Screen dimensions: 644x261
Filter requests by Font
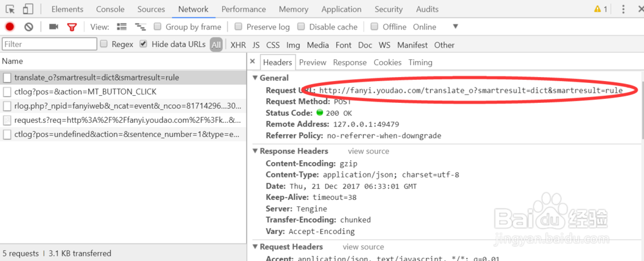pyautogui.click(x=343, y=44)
